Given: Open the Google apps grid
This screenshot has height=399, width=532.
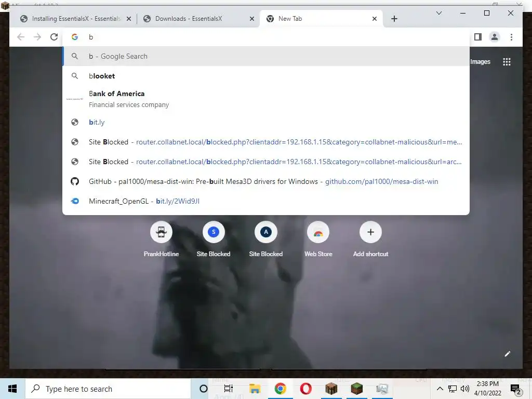Looking at the screenshot, I should pos(507,62).
